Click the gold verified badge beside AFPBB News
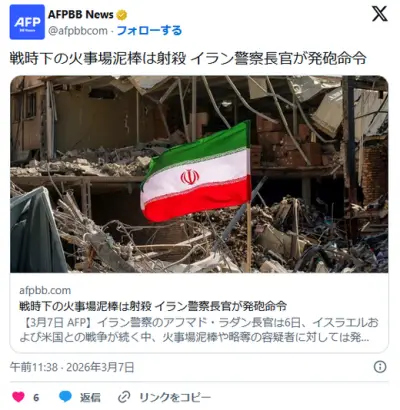 click(122, 15)
